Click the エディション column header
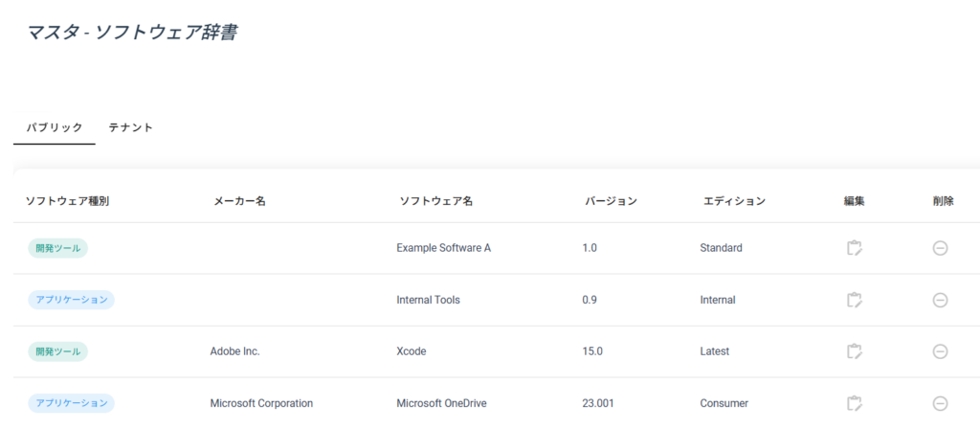Image resolution: width=980 pixels, height=429 pixels. tap(734, 201)
